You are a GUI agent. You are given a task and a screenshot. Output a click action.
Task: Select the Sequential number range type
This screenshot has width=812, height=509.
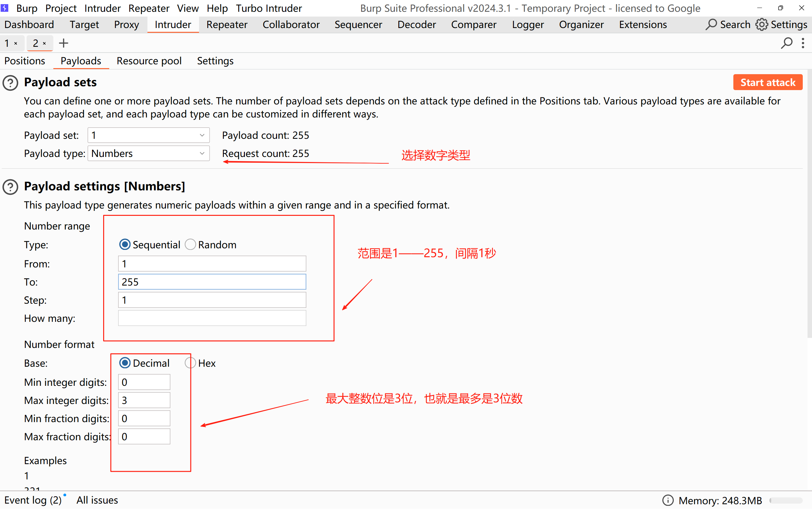pos(125,244)
